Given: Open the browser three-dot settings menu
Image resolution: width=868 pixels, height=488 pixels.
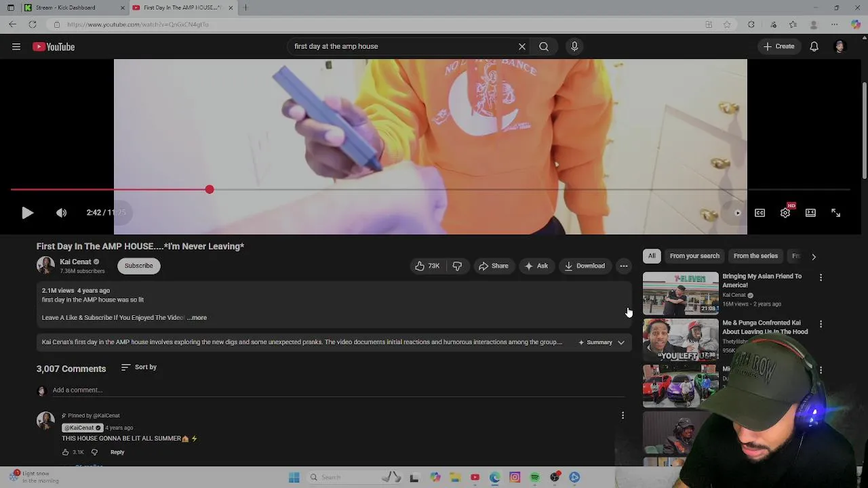Looking at the screenshot, I should pos(835,24).
